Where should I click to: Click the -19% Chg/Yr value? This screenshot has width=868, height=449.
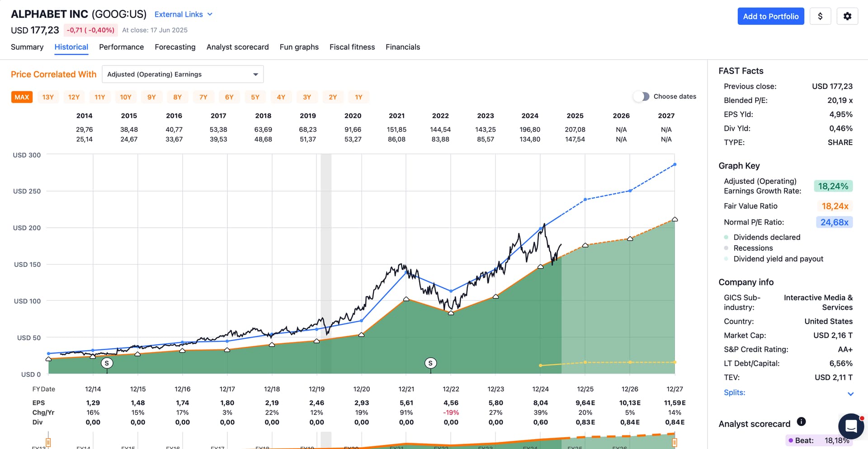451,412
